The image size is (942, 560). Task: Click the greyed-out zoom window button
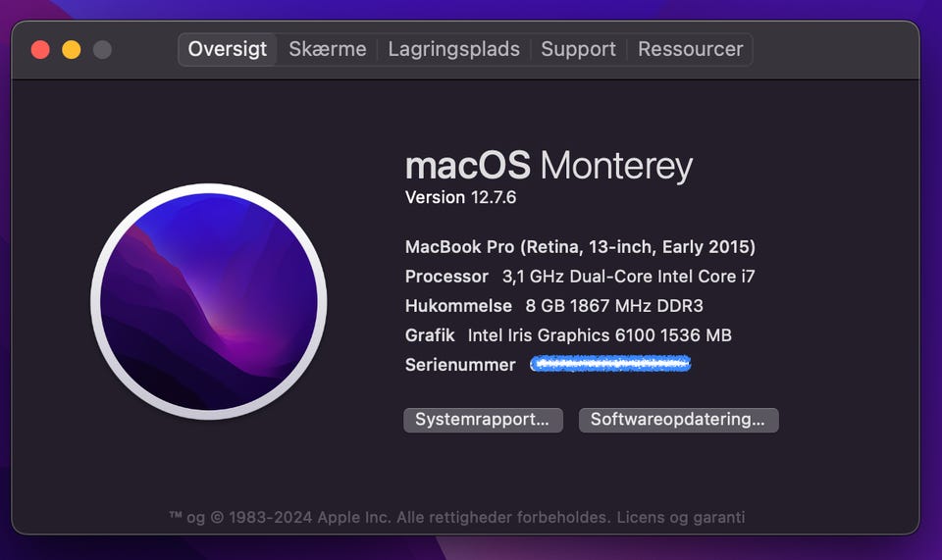pos(102,49)
